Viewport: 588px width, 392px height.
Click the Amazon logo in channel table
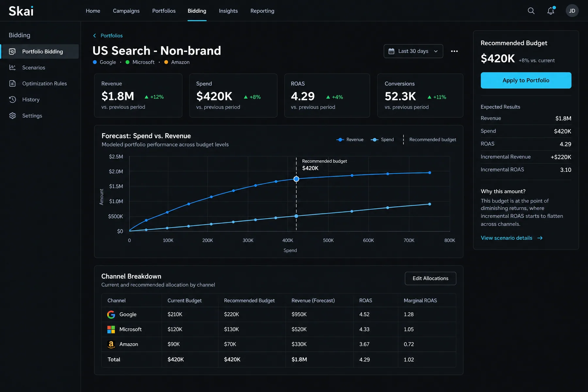pyautogui.click(x=111, y=344)
